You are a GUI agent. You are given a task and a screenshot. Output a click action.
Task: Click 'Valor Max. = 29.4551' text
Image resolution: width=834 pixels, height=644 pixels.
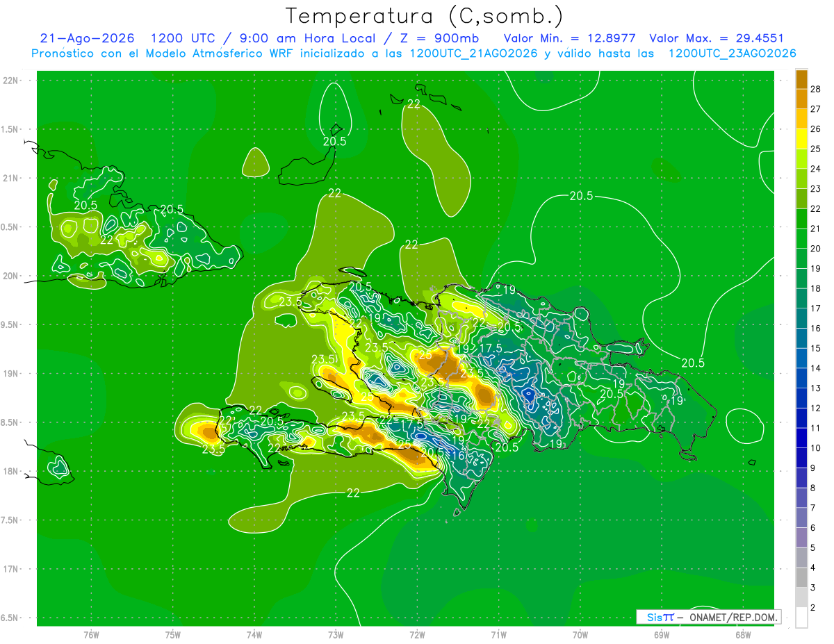(716, 38)
